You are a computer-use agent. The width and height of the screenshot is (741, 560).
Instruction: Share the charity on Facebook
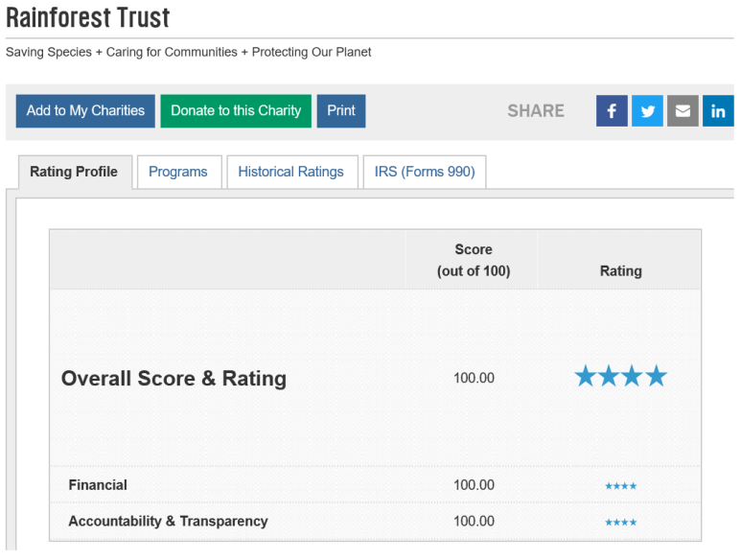612,110
